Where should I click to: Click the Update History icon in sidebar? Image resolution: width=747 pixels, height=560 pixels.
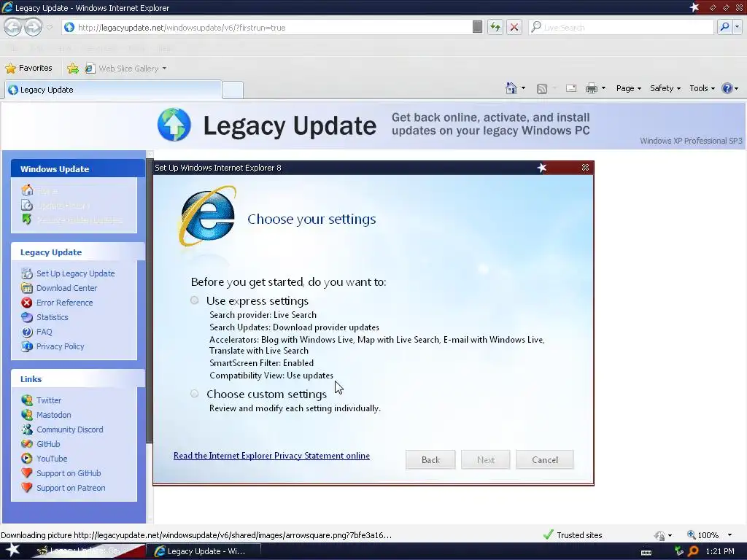click(27, 205)
